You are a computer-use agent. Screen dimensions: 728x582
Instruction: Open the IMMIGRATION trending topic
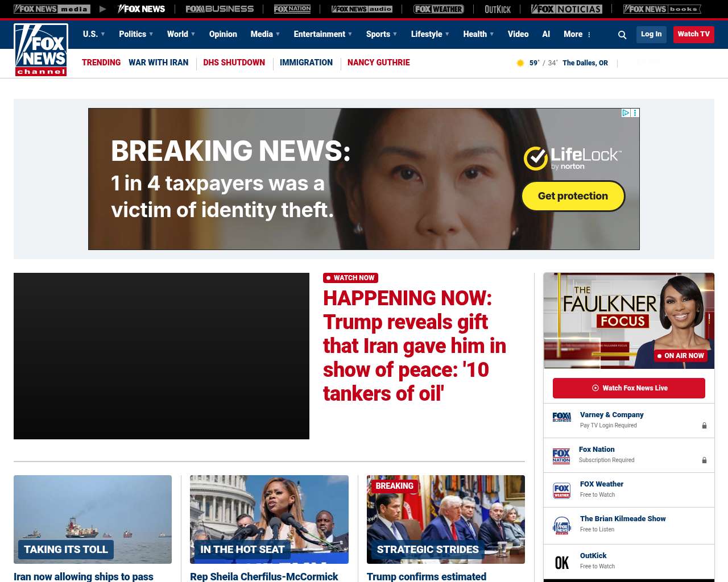click(x=306, y=63)
